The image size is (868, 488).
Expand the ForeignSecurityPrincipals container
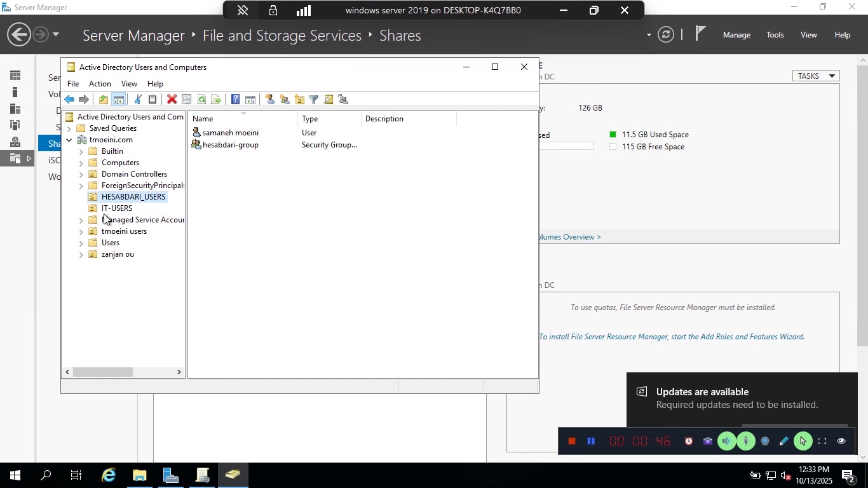(x=81, y=186)
